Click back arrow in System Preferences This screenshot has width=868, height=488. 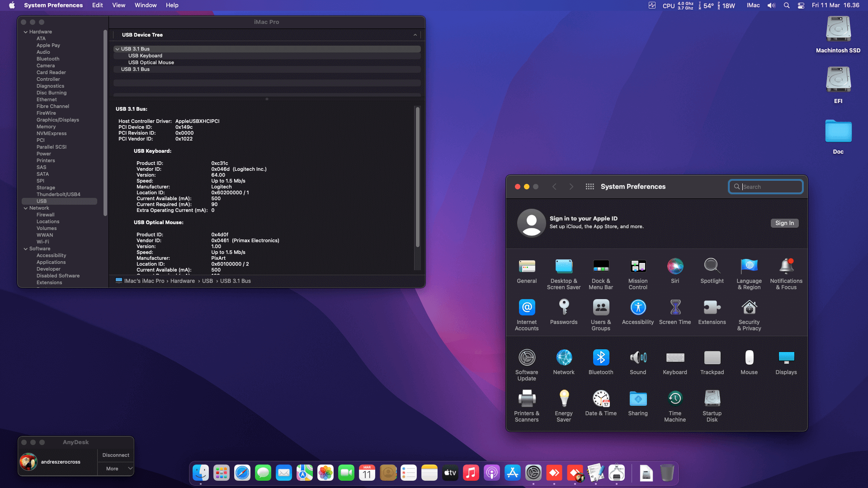pyautogui.click(x=554, y=187)
